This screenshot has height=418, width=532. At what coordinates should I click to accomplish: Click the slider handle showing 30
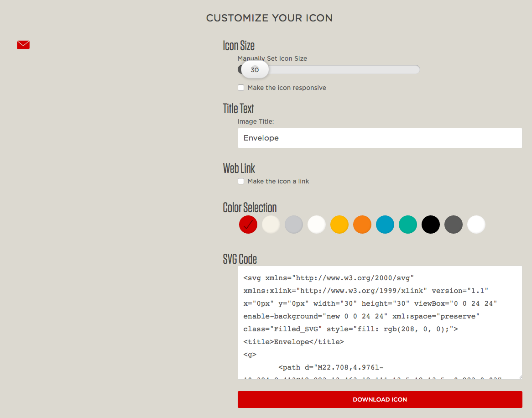point(255,69)
